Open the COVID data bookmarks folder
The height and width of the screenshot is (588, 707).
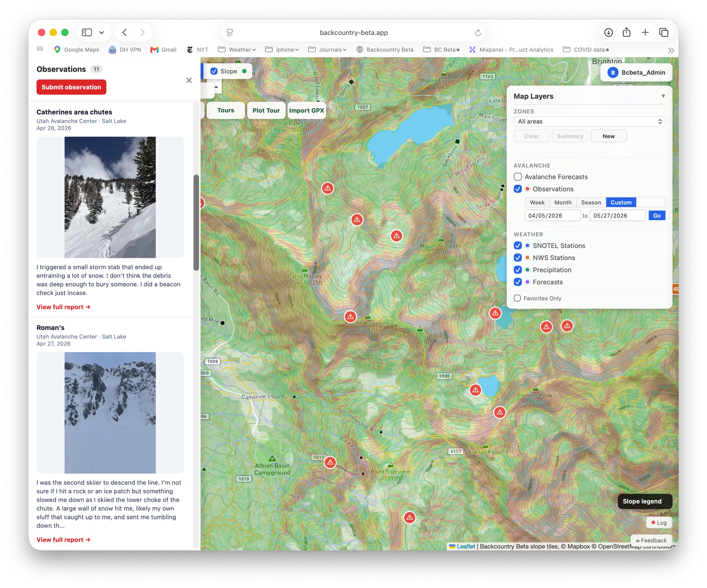586,49
